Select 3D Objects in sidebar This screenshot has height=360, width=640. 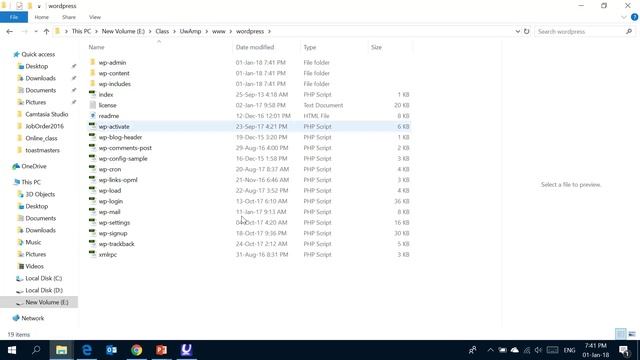40,194
